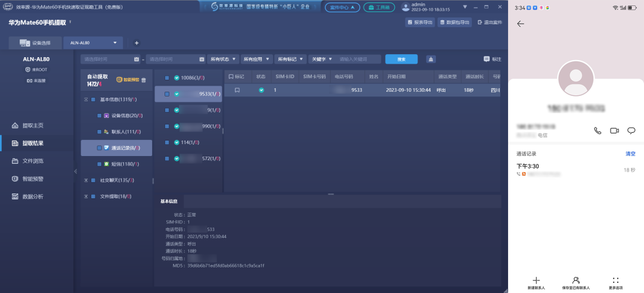Screen dimensions: 644x293
Task: Expand the 文件提取 tree node
Action: point(86,197)
